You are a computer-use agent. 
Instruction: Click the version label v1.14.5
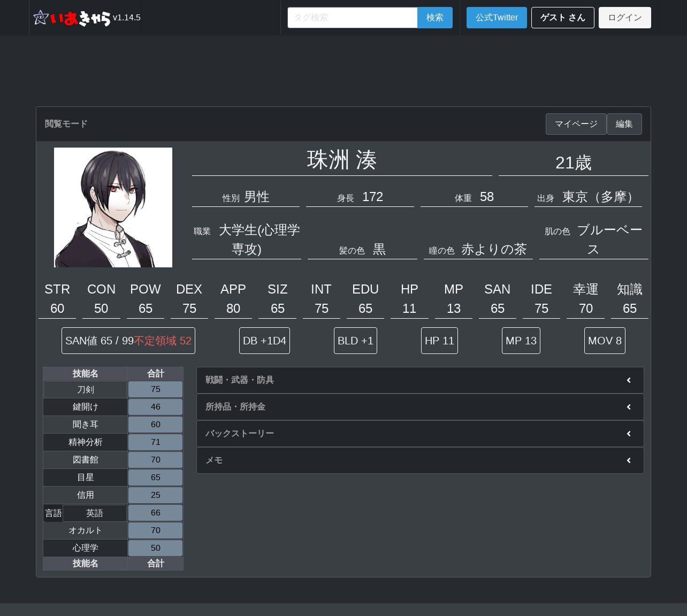[x=127, y=18]
